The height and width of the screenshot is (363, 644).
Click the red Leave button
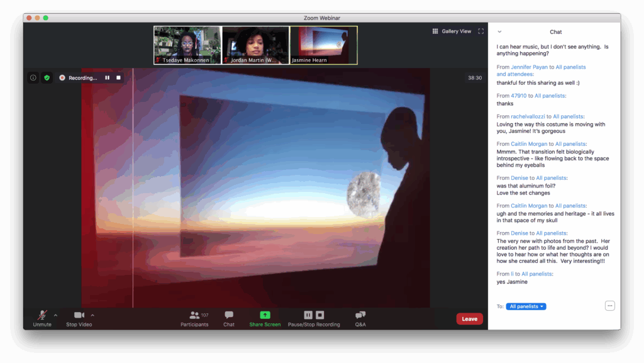[469, 319]
